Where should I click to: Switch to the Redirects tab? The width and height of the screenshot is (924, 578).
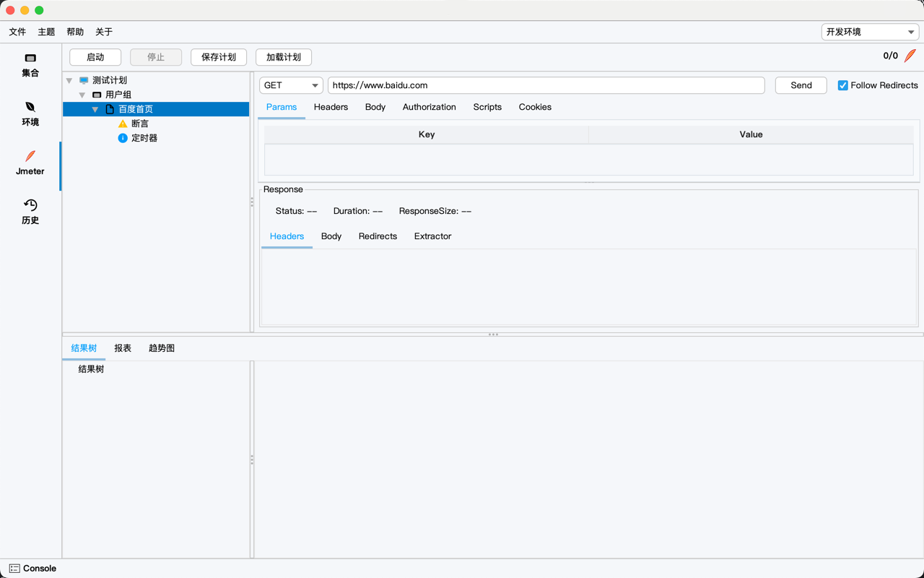point(378,236)
